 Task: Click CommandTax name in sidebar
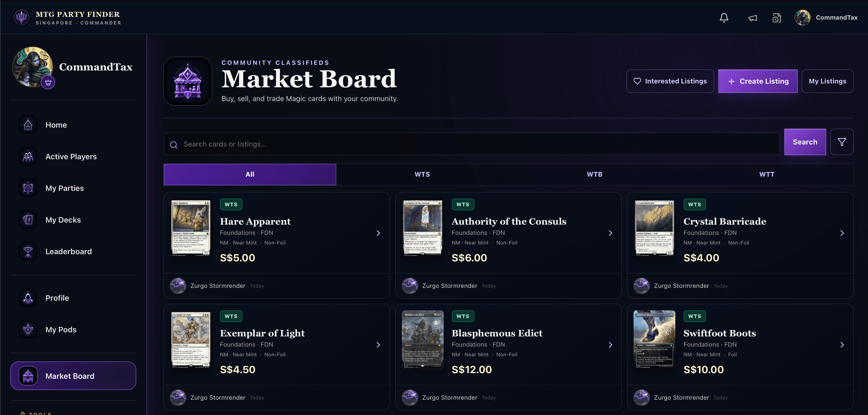coord(96,67)
